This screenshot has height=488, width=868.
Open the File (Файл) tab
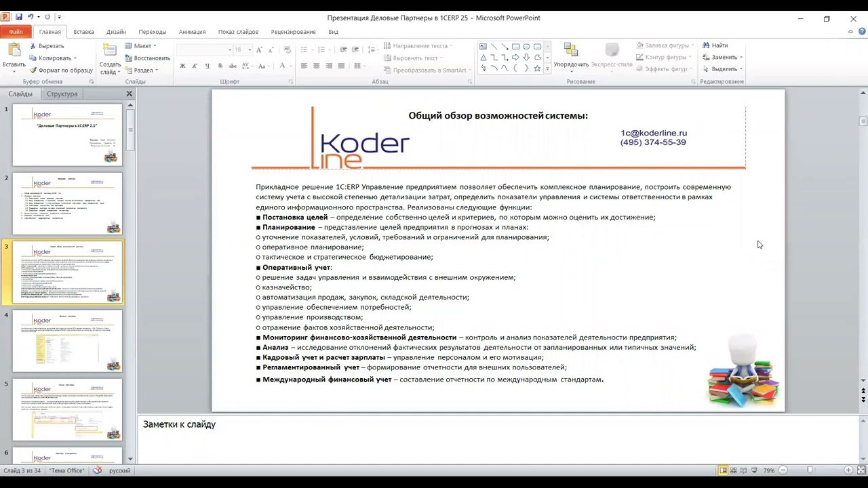coord(16,32)
